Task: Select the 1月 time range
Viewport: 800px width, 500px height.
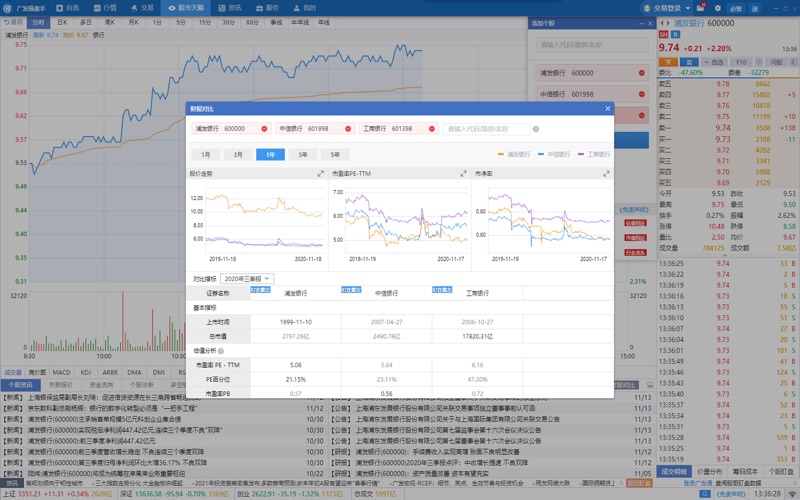Action: [x=205, y=155]
